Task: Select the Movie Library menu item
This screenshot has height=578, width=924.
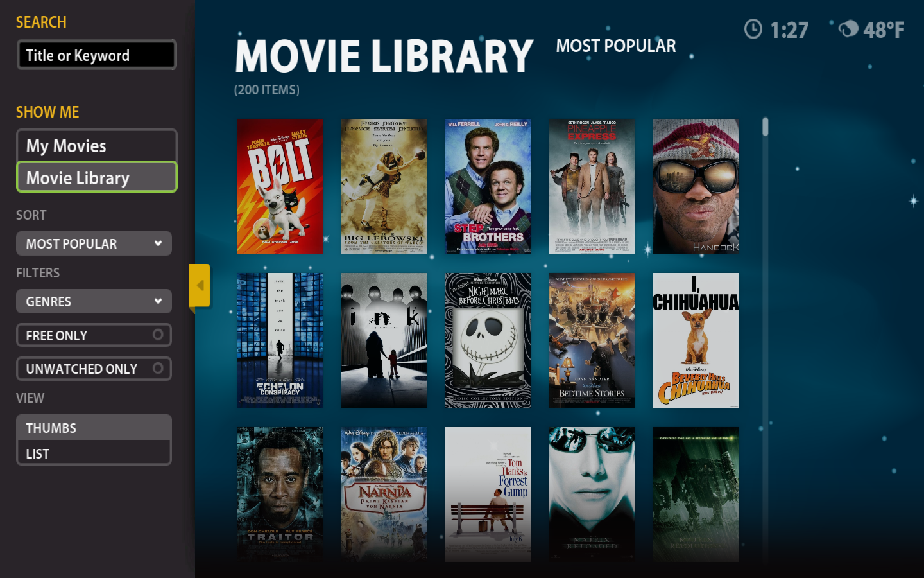Action: (x=96, y=177)
